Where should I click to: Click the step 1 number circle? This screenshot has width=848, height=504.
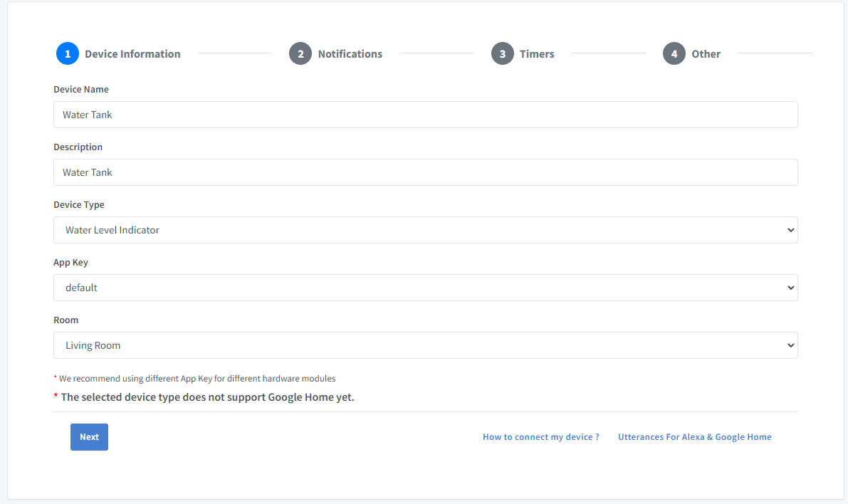(68, 53)
